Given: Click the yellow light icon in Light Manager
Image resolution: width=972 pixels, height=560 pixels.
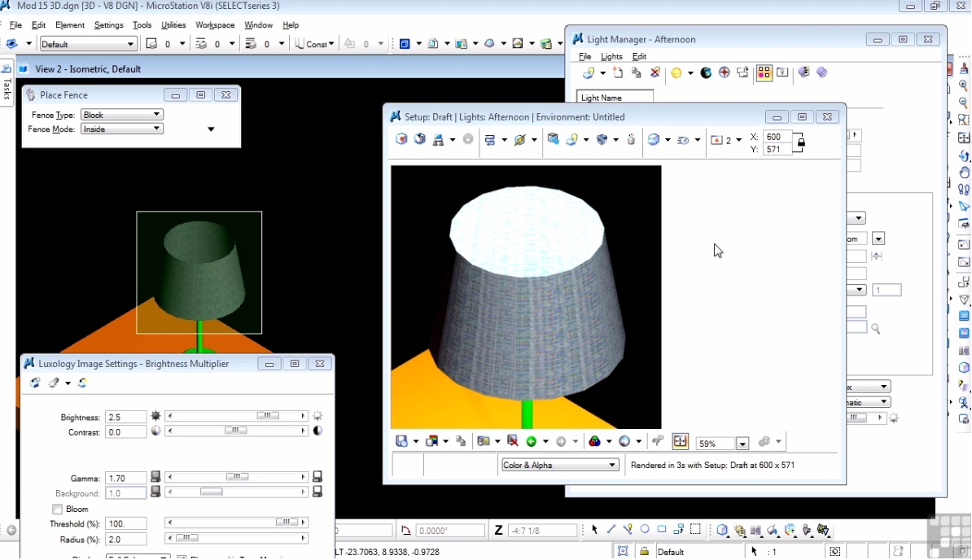Looking at the screenshot, I should pos(676,73).
